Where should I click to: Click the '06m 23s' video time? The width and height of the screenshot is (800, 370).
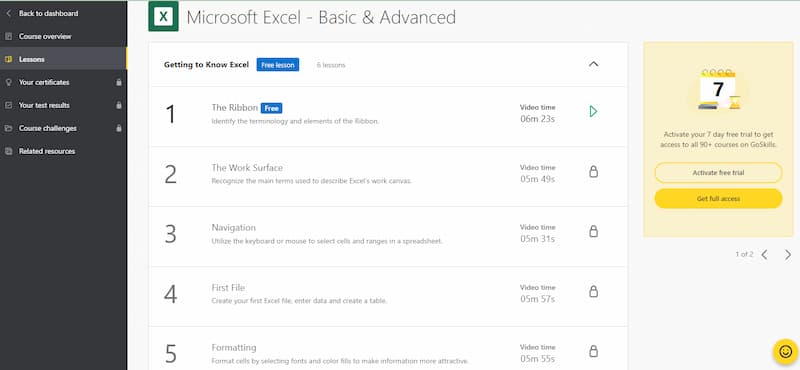click(x=537, y=119)
